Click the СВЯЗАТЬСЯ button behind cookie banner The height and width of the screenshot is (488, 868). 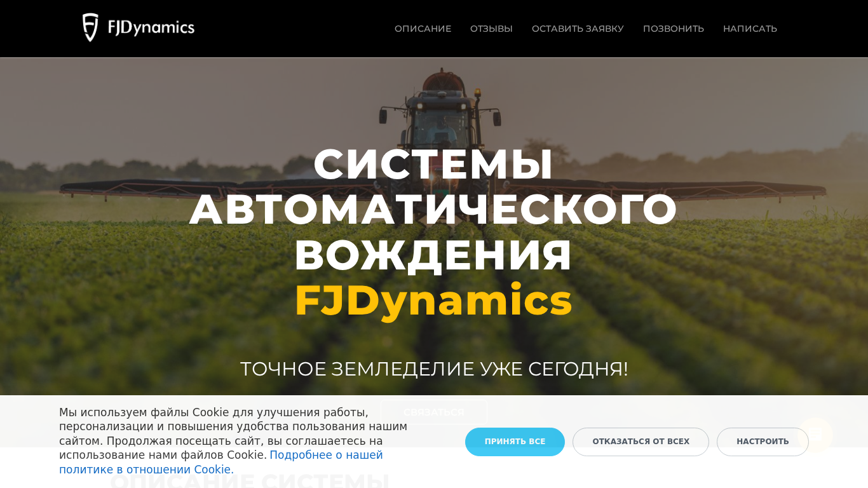click(x=434, y=412)
